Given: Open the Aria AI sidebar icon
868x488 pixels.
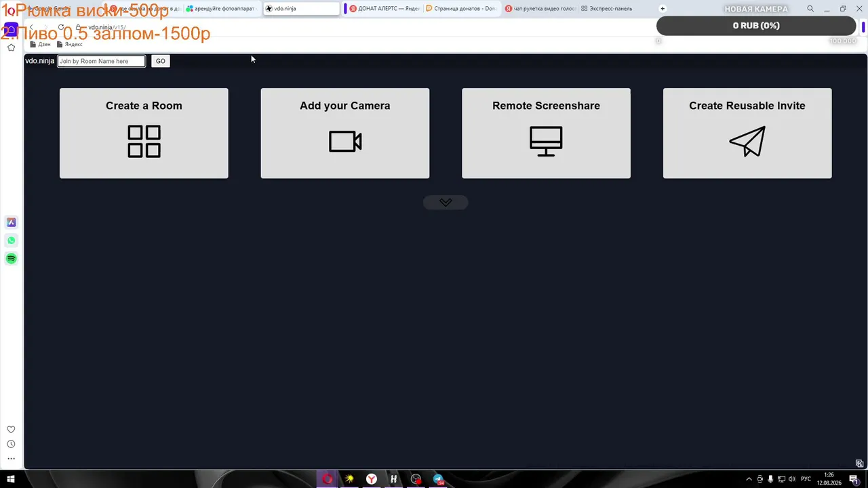Looking at the screenshot, I should tap(11, 222).
